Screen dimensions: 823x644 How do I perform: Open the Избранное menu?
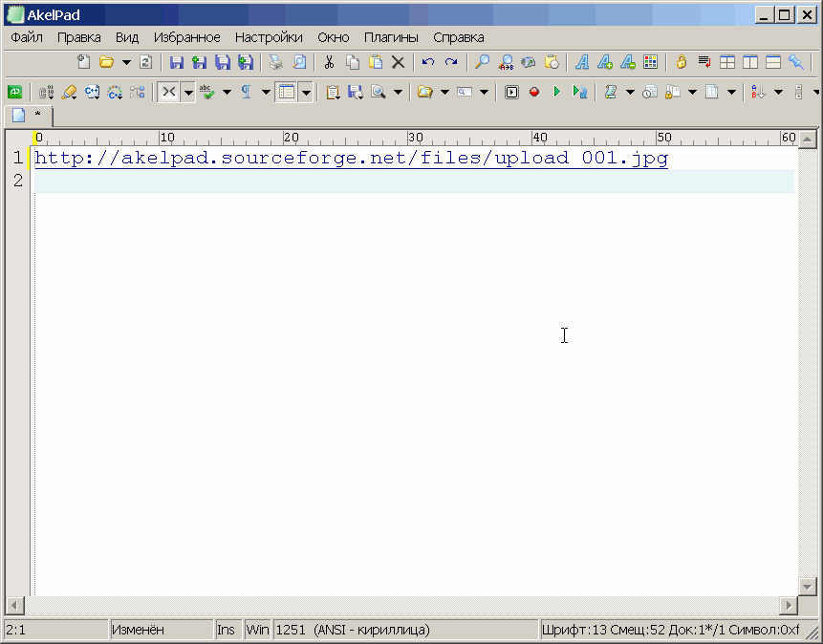pos(186,37)
